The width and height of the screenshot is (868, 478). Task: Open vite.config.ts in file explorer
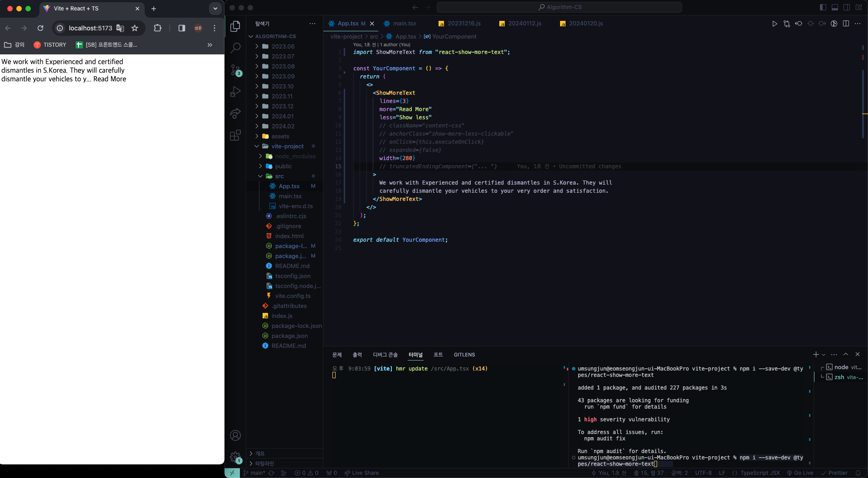click(x=293, y=296)
